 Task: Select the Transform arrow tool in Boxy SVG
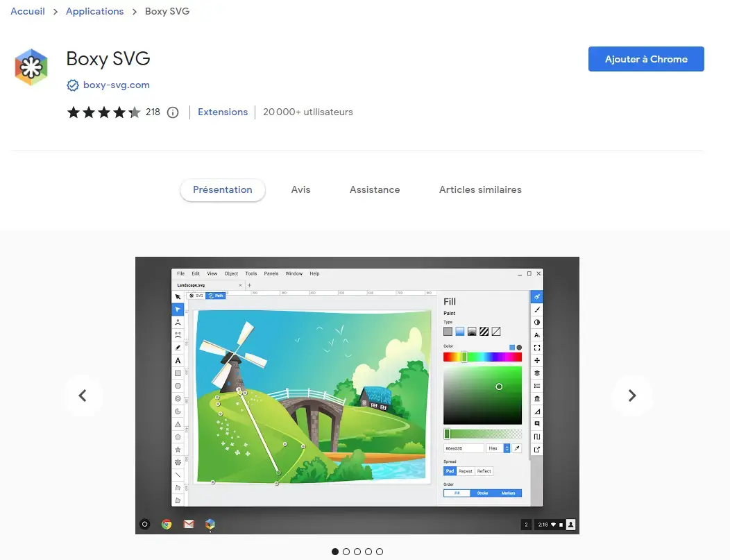(178, 297)
